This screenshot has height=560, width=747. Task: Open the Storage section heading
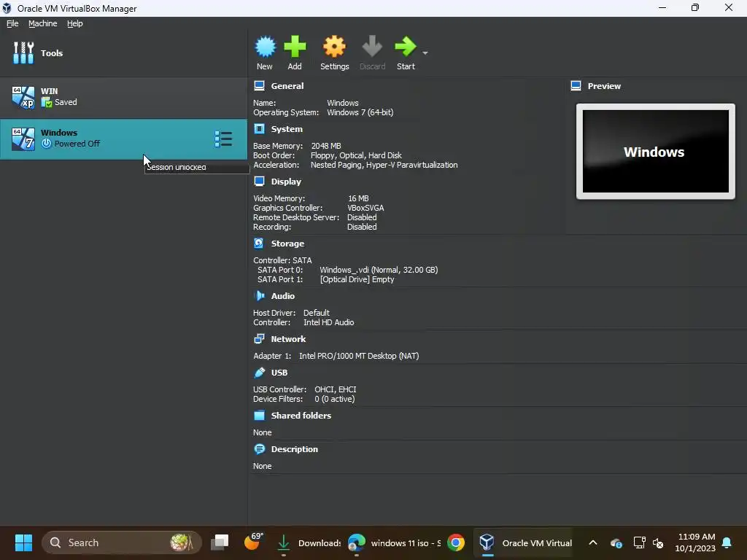click(287, 244)
